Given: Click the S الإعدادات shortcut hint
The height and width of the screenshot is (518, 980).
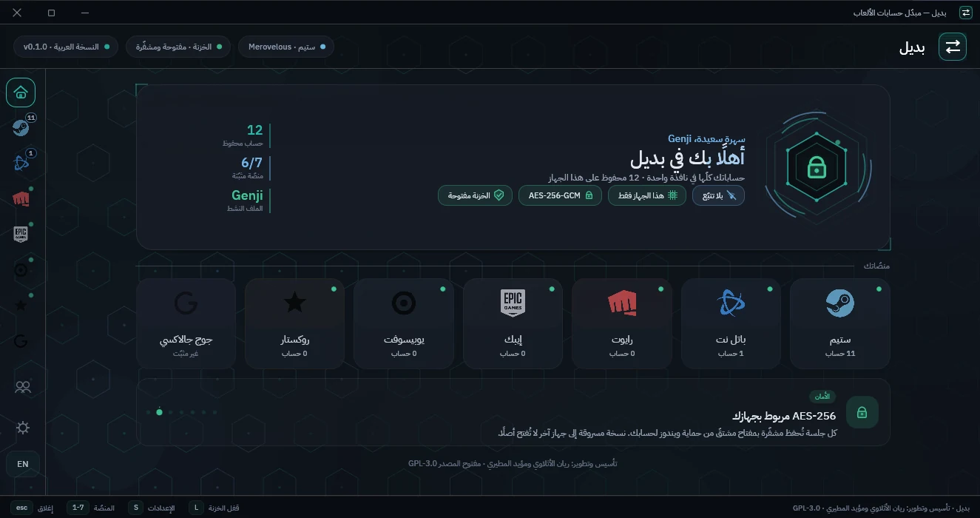Looking at the screenshot, I should [152, 508].
